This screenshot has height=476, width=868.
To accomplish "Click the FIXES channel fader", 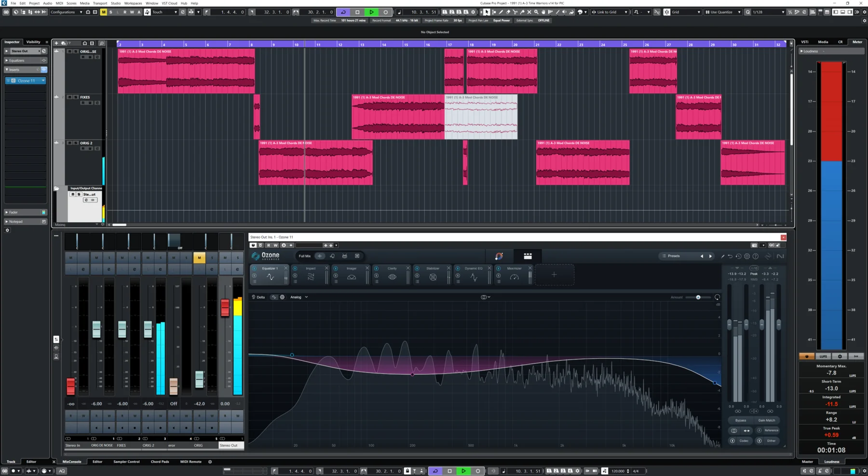I will pyautogui.click(x=122, y=330).
